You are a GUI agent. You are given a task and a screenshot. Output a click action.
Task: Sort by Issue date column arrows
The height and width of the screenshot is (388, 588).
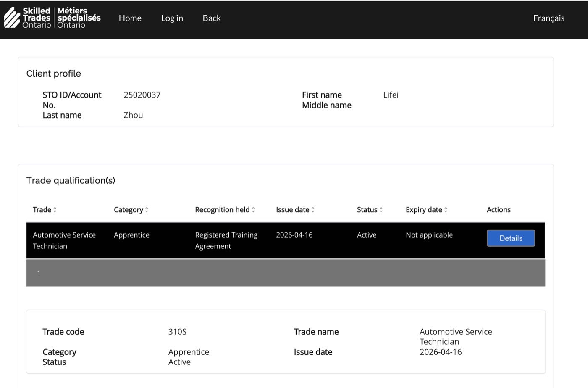313,210
